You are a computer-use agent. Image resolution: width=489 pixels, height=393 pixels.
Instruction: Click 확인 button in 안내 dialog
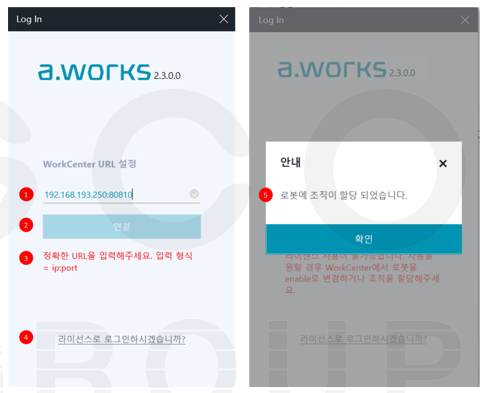click(x=364, y=239)
